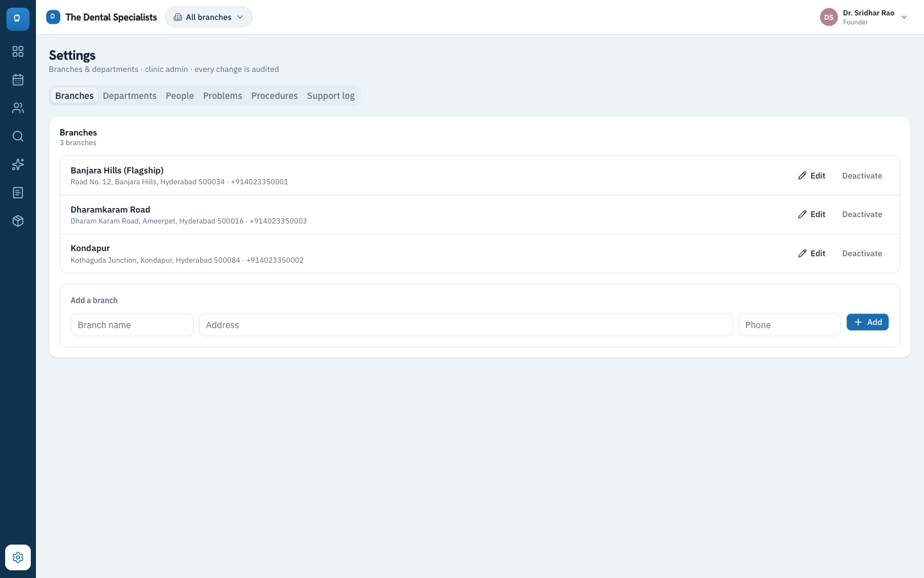Click the Settings page heading

72,55
